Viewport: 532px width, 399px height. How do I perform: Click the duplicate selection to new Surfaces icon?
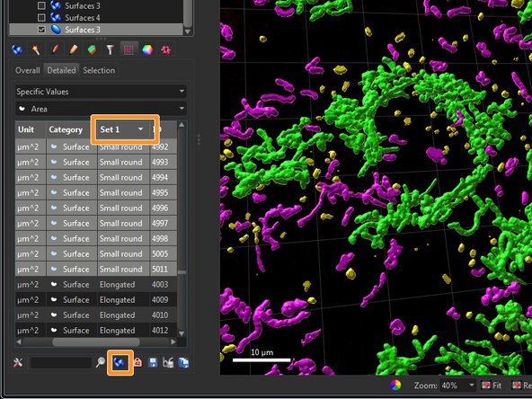pyautogui.click(x=120, y=362)
